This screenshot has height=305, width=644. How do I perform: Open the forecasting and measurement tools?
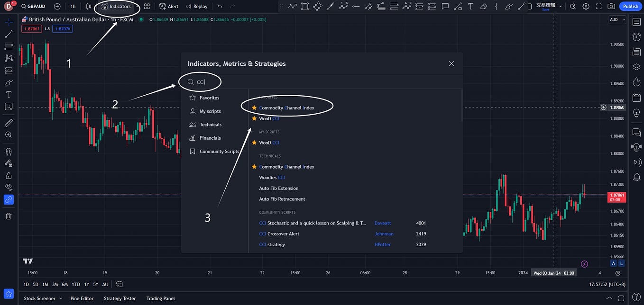coord(9,70)
